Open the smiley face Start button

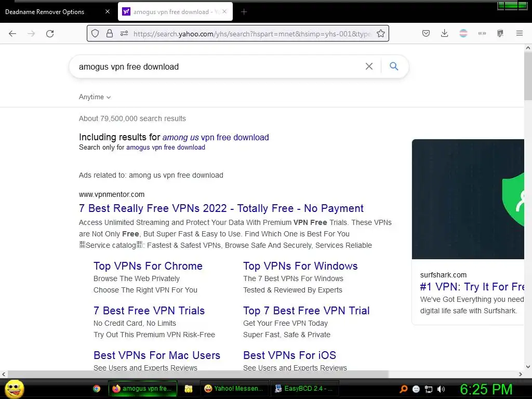click(14, 389)
